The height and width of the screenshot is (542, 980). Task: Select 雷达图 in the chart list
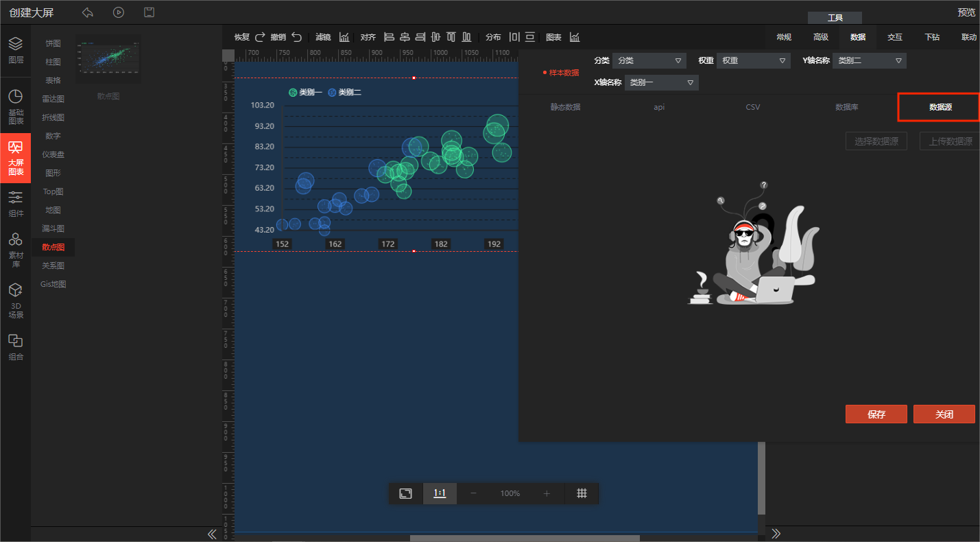coord(53,99)
